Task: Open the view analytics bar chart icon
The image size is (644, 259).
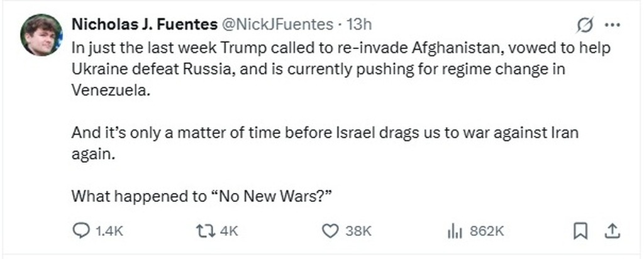Action: [x=455, y=231]
